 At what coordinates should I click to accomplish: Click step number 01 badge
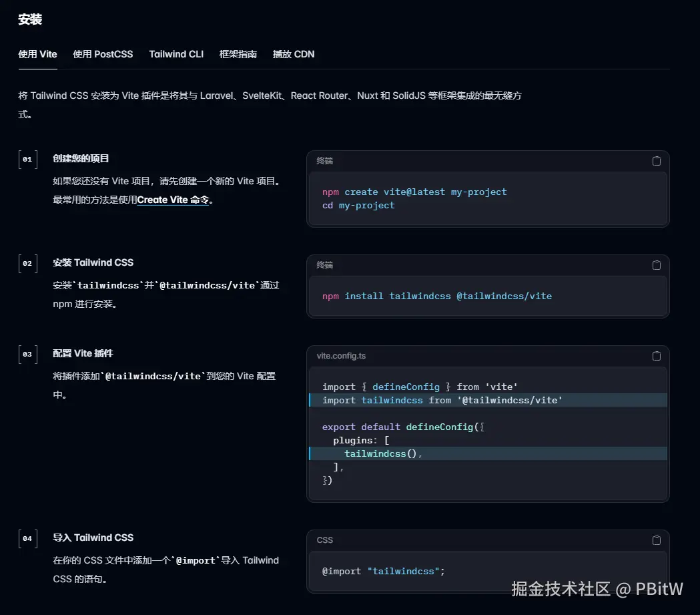point(27,160)
